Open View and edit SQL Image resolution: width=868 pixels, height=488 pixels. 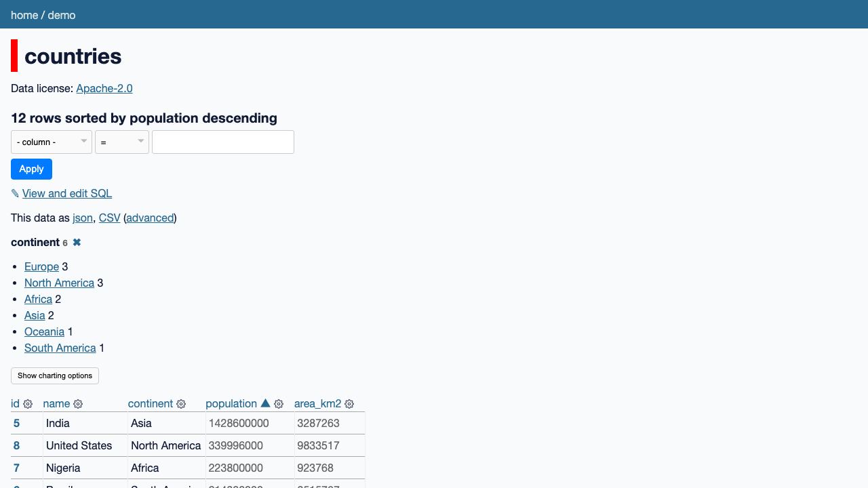67,193
